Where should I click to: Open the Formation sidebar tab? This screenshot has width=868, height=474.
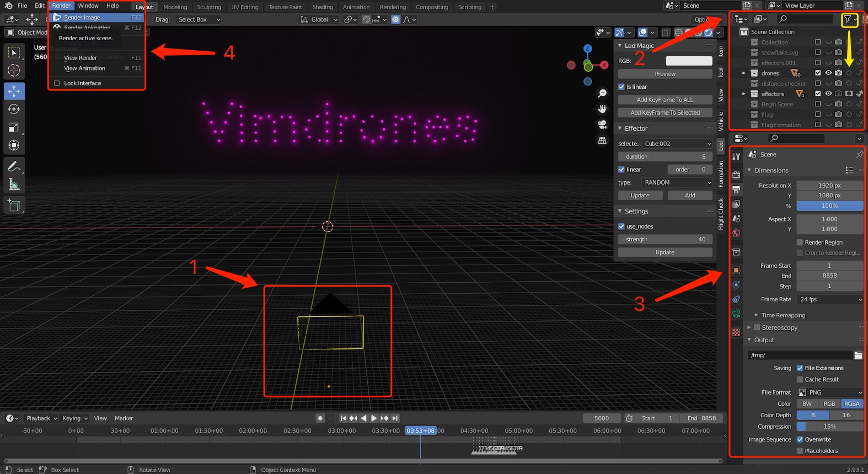[721, 174]
